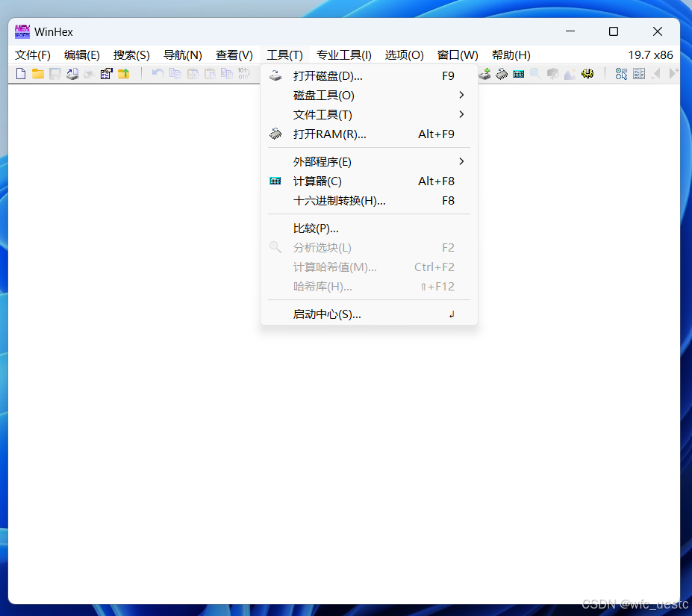The height and width of the screenshot is (616, 692).
Task: Expand the 外部程序(E) submenu
Action: tap(369, 161)
